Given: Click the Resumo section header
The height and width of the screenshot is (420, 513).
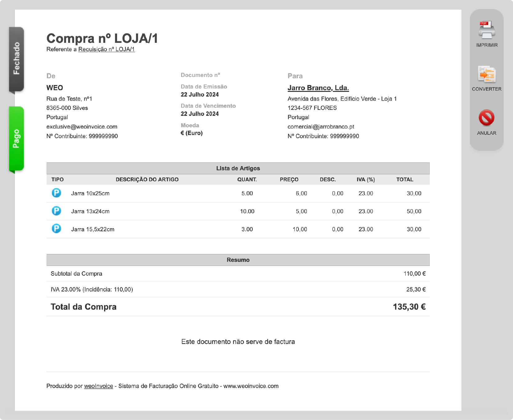Looking at the screenshot, I should pyautogui.click(x=238, y=260).
